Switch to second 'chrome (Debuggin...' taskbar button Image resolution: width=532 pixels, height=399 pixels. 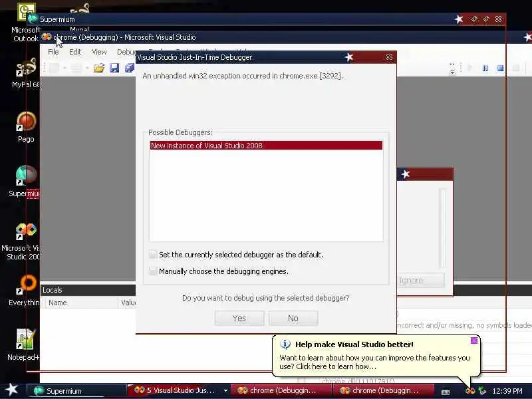coord(384,390)
